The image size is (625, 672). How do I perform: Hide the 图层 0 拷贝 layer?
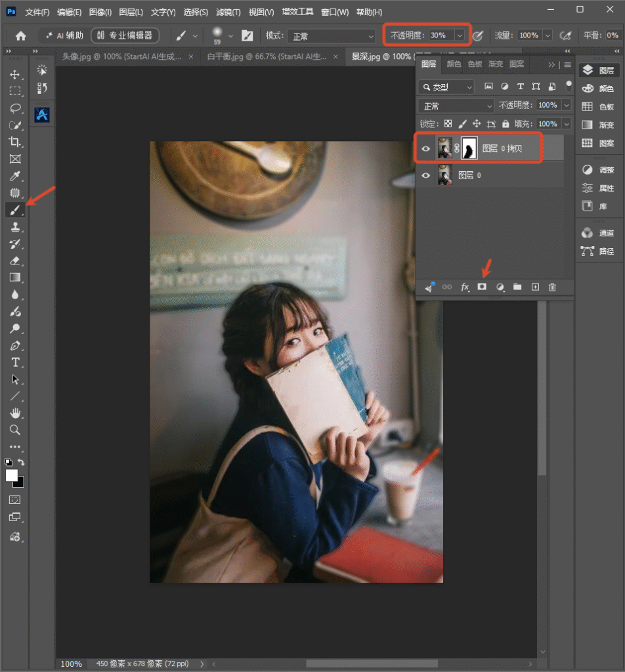point(425,149)
